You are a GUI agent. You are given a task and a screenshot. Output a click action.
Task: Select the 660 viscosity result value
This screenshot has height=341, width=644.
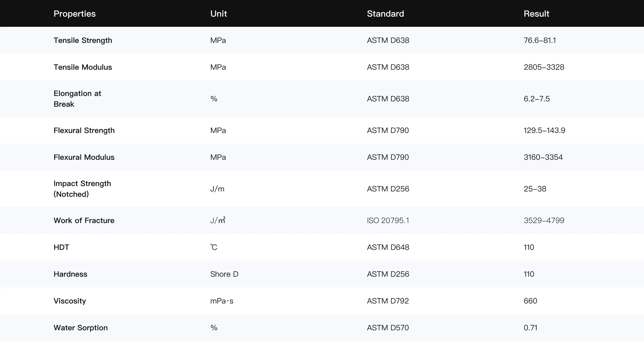(x=530, y=301)
